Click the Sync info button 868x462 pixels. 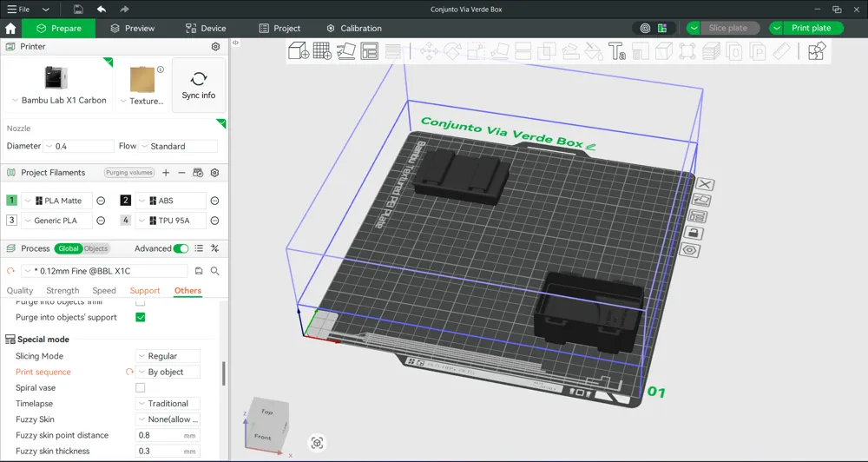pyautogui.click(x=199, y=85)
